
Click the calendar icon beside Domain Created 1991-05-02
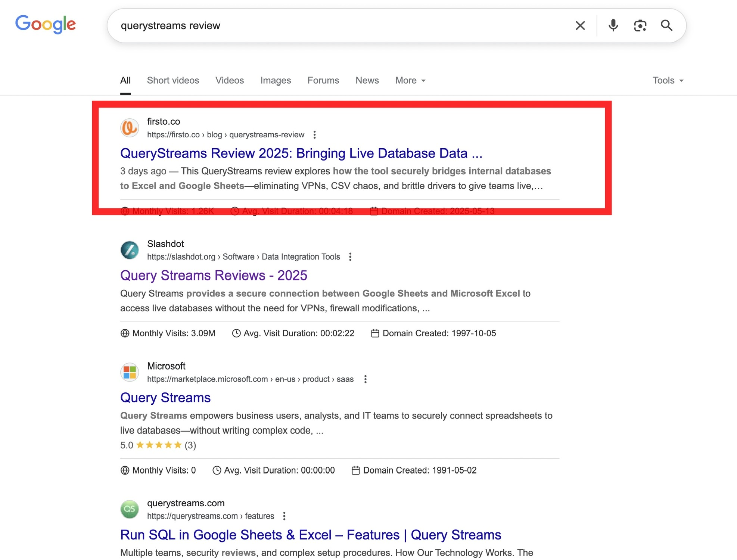(x=355, y=470)
